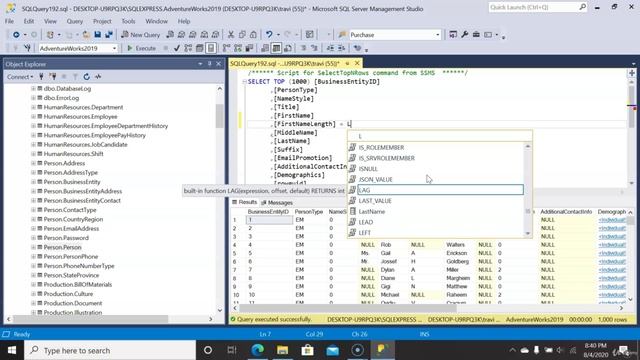Viewport: 640px width, 360px height.
Task: Open the Edit menu
Action: (x=29, y=21)
